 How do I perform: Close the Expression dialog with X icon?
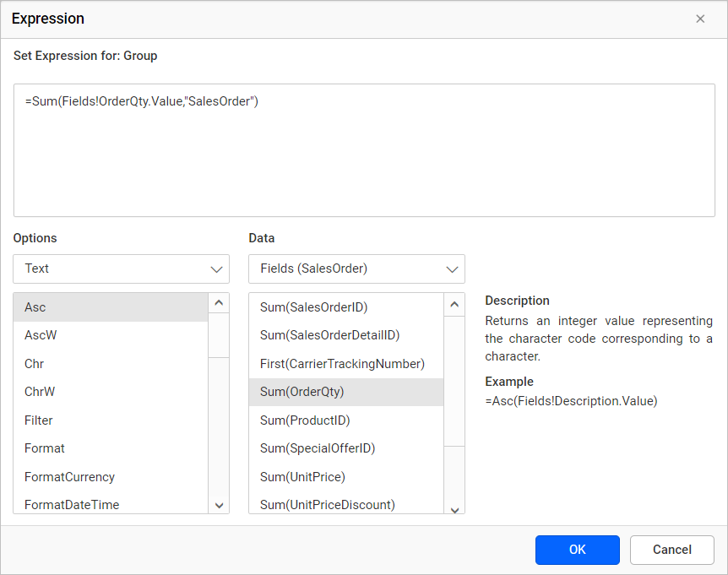point(700,19)
